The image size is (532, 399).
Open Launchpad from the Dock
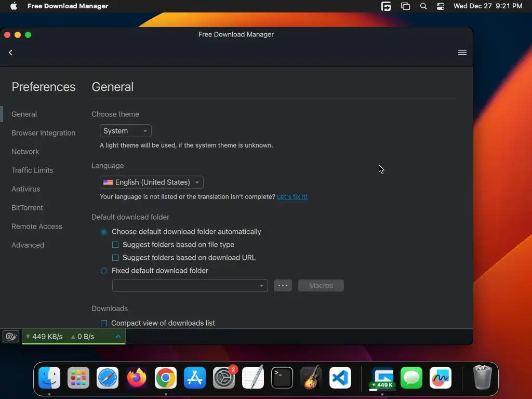point(78,378)
